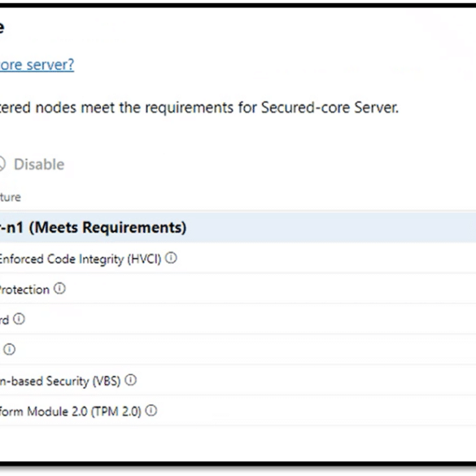
Task: Click the bold page heading ending in 'e'
Action: (x=2, y=28)
